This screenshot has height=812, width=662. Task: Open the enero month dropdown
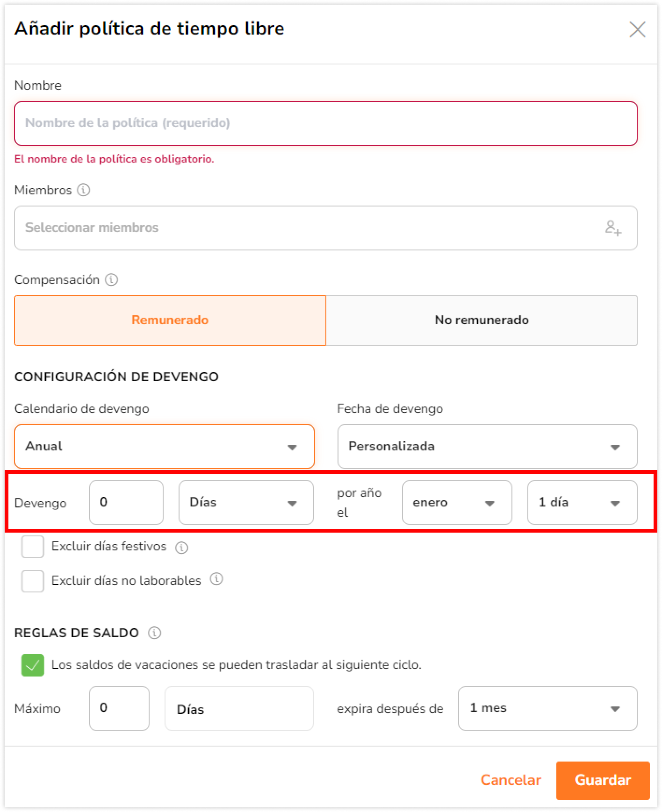click(457, 503)
